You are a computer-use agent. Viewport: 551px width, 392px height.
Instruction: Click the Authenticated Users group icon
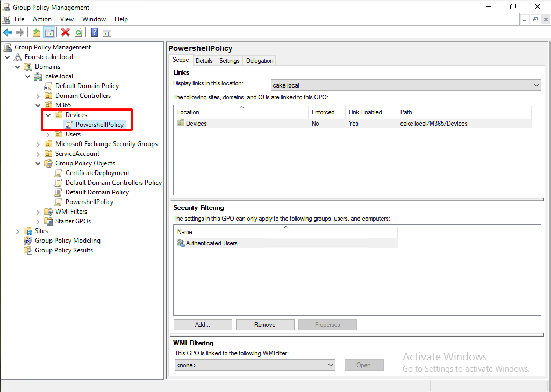[181, 243]
